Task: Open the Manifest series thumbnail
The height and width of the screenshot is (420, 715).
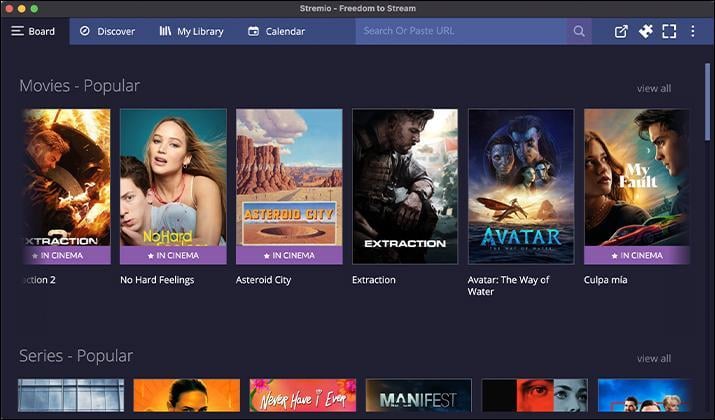Action: tap(419, 395)
